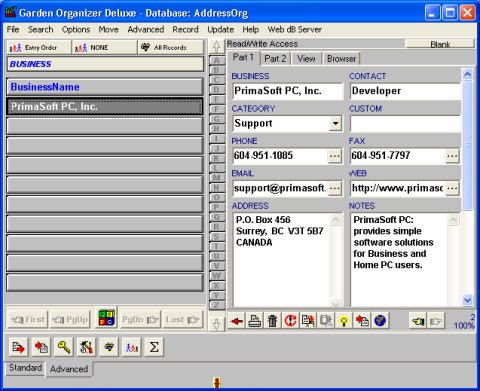Click inside the ADDRESS text area
The height and width of the screenshot is (391, 480).
[282, 260]
